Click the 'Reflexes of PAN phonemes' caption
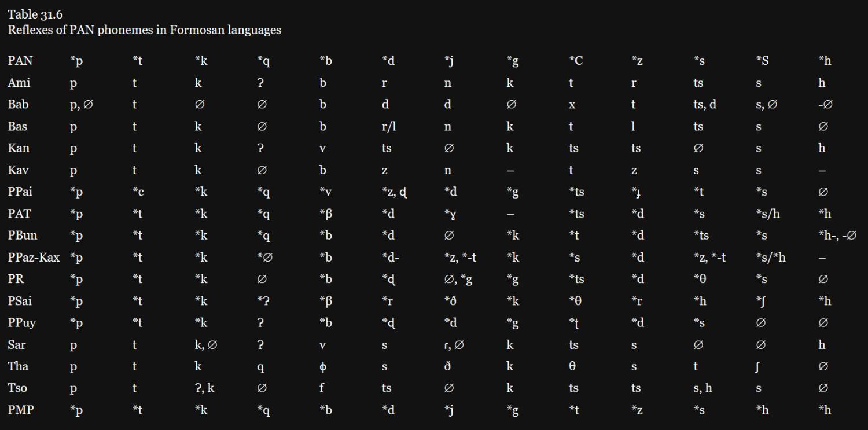Image resolution: width=868 pixels, height=430 pixels. [144, 30]
